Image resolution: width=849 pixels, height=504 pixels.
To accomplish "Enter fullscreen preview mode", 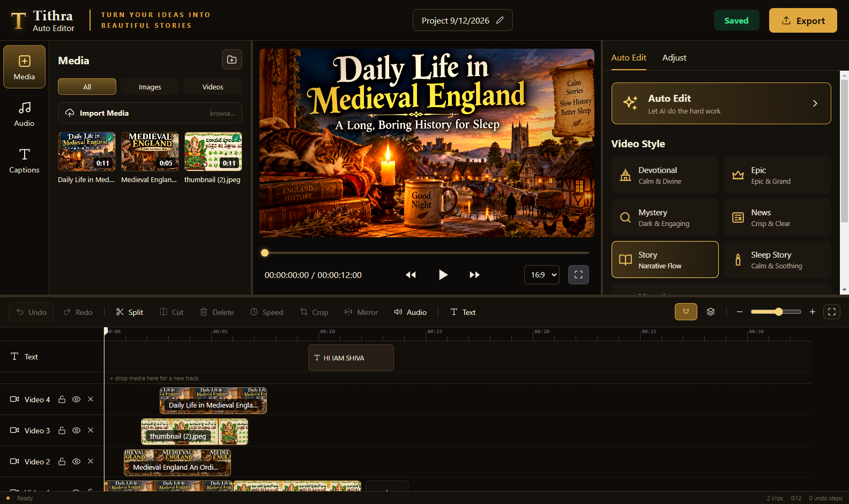I will click(578, 275).
